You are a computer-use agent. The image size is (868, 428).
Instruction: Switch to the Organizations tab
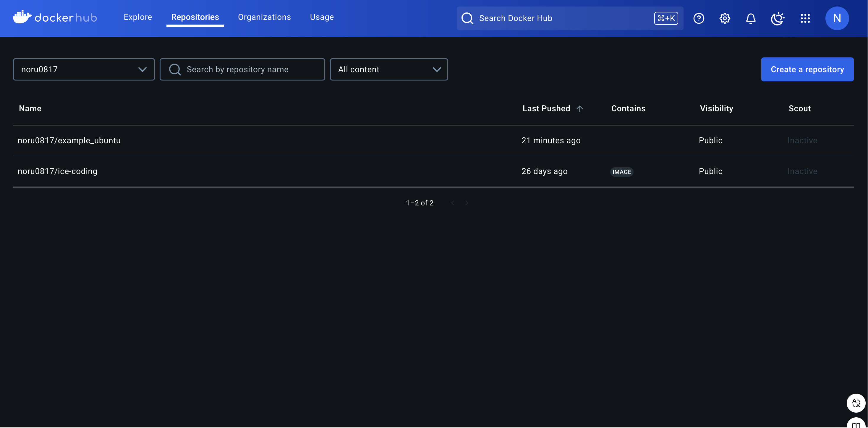tap(264, 17)
